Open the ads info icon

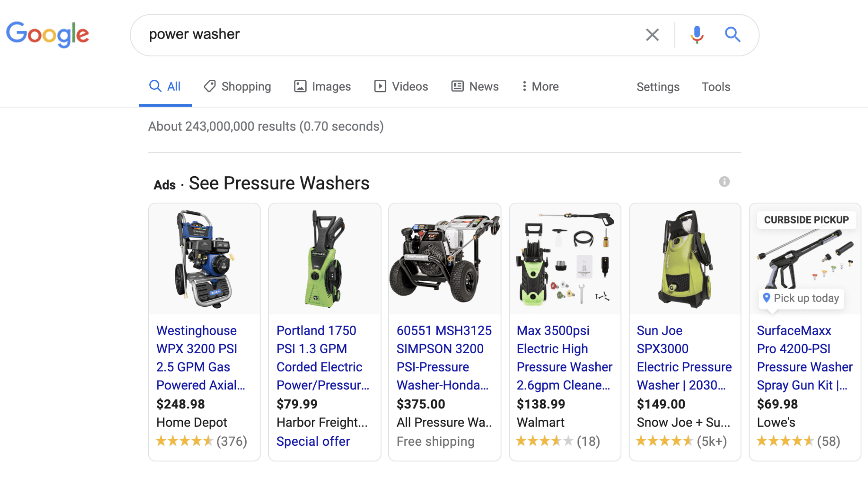coord(724,181)
